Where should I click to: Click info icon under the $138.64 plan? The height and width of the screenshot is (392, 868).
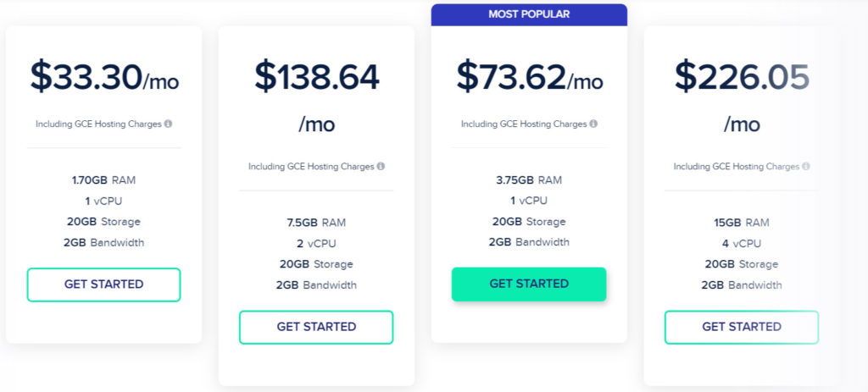[x=381, y=166]
